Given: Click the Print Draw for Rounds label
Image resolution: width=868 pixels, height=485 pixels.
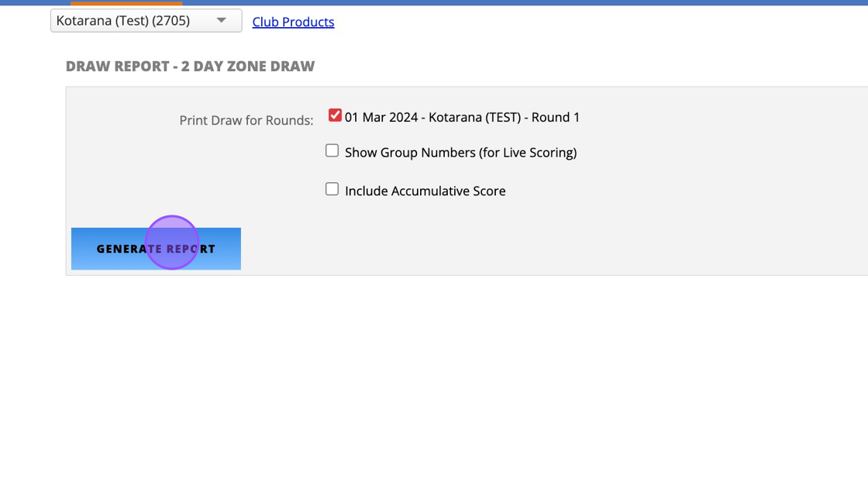Looking at the screenshot, I should click(246, 121).
